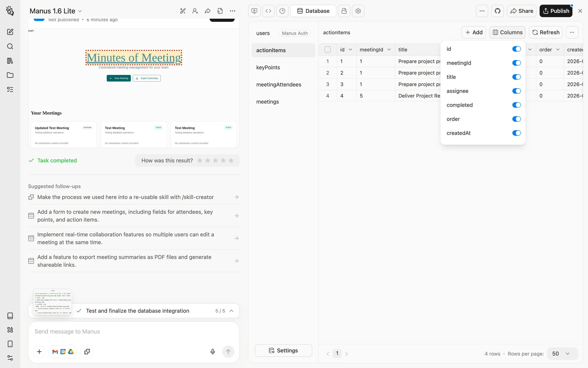588x368 pixels.
Task: Click the add collaborator icon
Action: [195, 11]
